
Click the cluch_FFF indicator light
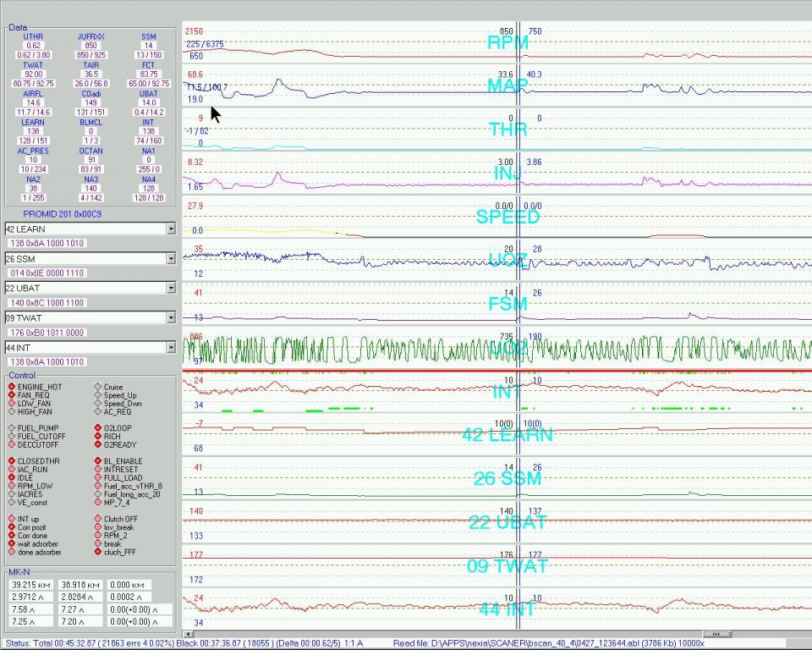point(99,553)
